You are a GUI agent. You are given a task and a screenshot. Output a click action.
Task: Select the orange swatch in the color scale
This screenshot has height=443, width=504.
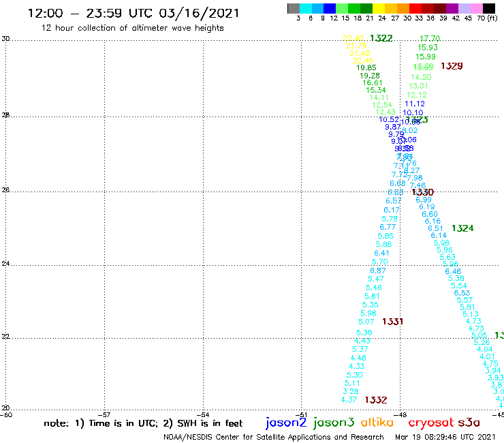[403, 8]
